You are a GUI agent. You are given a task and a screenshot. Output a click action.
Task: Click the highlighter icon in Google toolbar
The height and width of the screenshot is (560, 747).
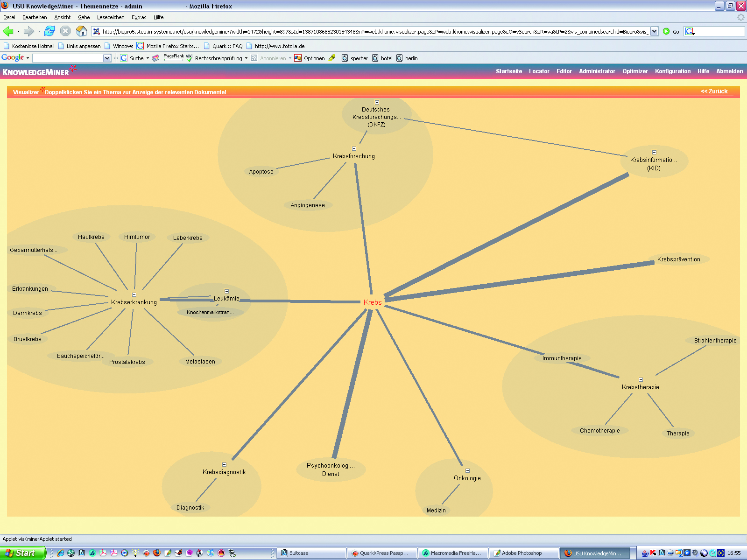click(332, 58)
